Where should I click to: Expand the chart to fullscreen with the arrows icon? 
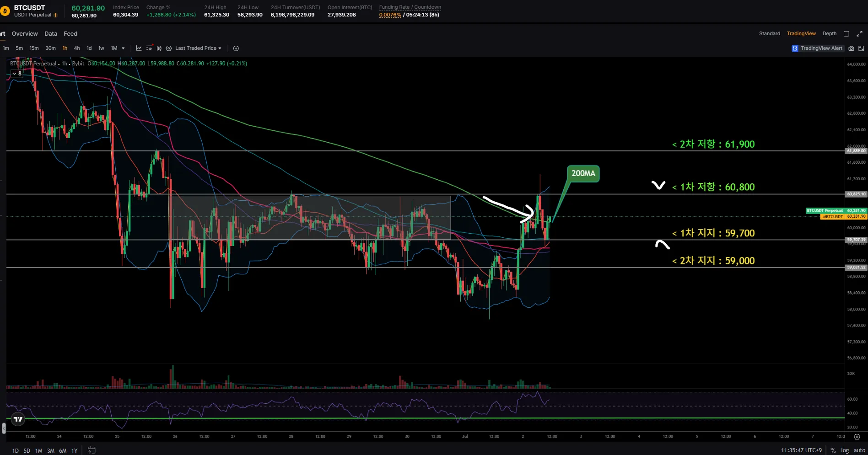click(860, 34)
